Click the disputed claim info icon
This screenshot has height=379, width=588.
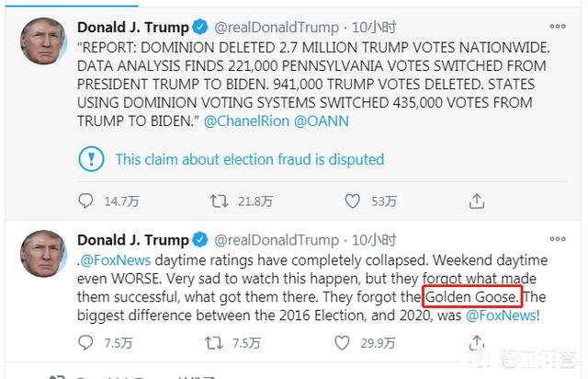coord(92,159)
